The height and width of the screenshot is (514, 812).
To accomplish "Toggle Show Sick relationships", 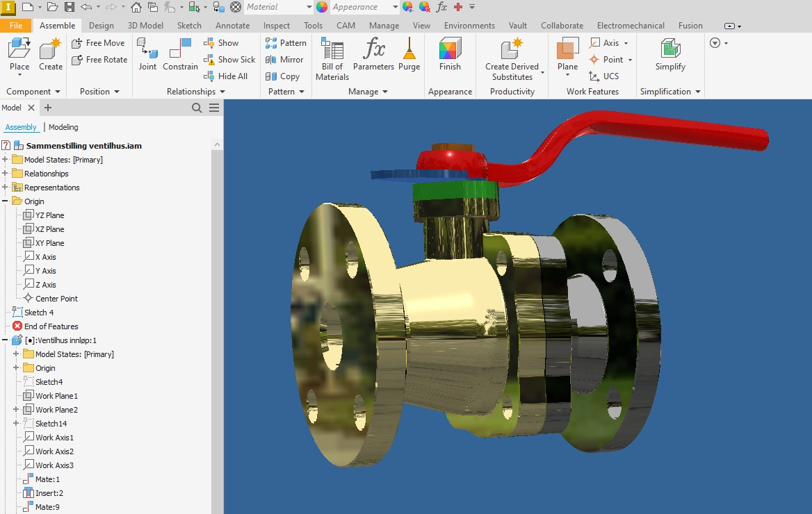I will click(229, 60).
